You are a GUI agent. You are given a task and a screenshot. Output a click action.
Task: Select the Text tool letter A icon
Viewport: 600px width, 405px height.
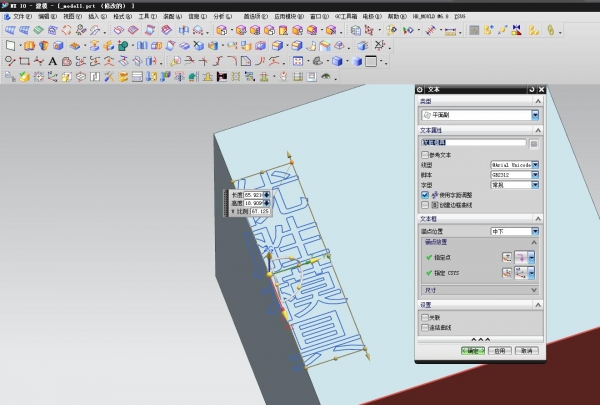pos(52,61)
